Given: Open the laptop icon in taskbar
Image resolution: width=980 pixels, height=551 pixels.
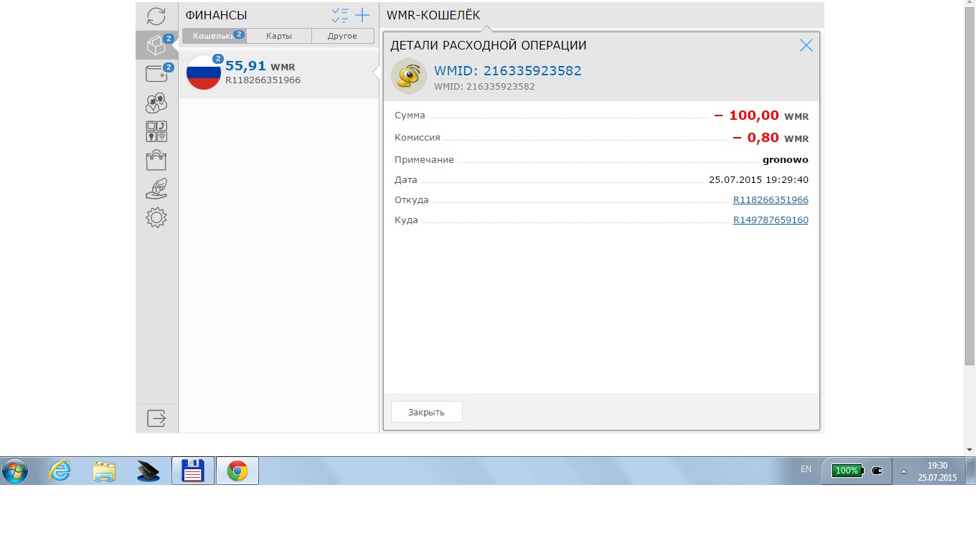Looking at the screenshot, I should point(149,471).
